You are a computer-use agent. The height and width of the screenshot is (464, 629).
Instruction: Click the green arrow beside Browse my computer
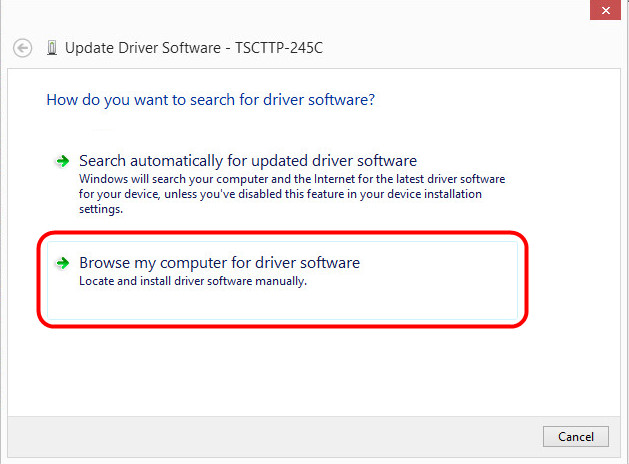62,263
